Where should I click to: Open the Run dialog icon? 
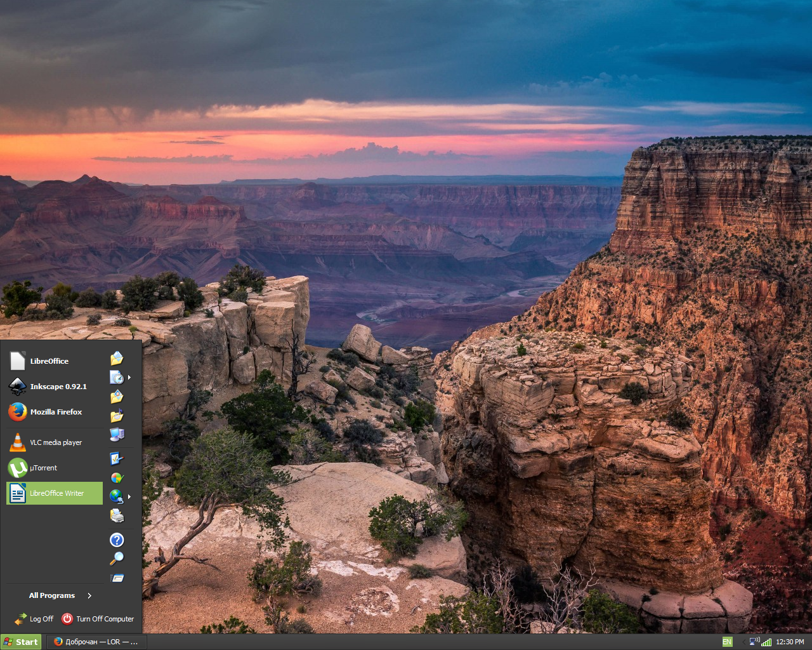coord(117,578)
